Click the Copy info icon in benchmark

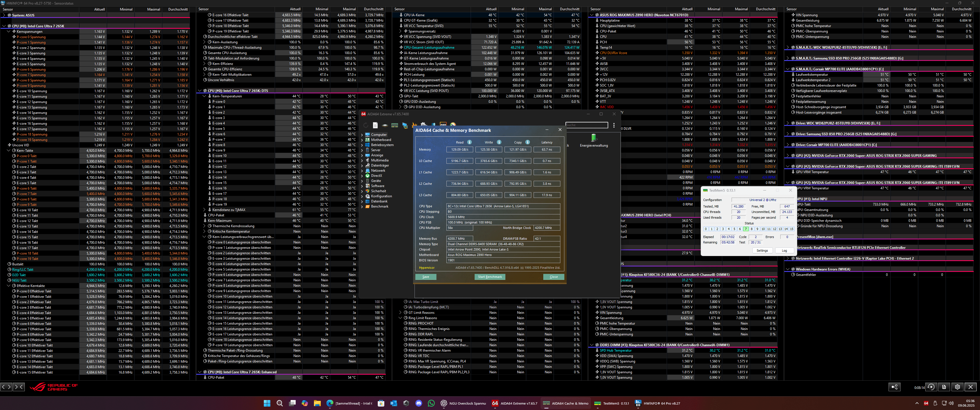[527, 142]
